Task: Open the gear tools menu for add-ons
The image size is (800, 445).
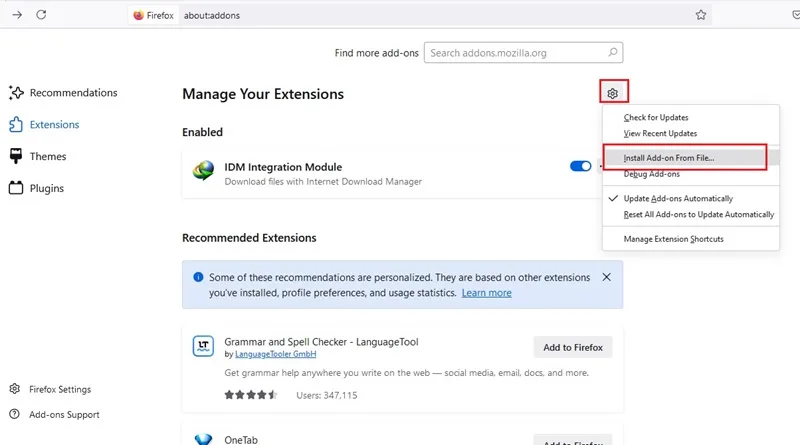Action: pos(613,93)
